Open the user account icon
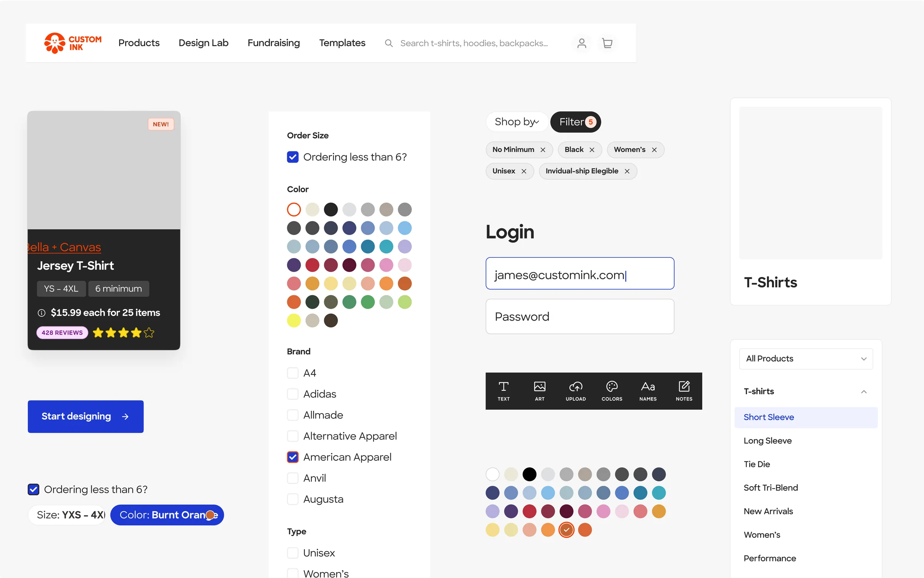The image size is (924, 578). pyautogui.click(x=582, y=43)
